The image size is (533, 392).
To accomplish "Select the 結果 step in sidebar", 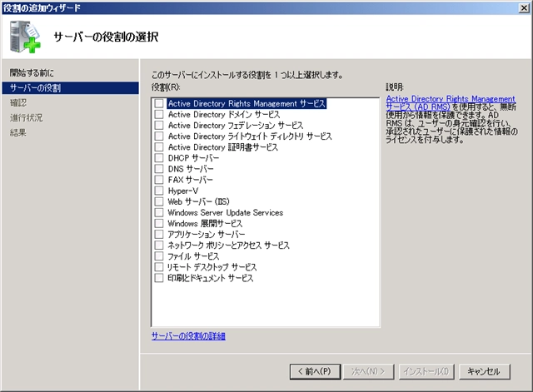I will 18,132.
